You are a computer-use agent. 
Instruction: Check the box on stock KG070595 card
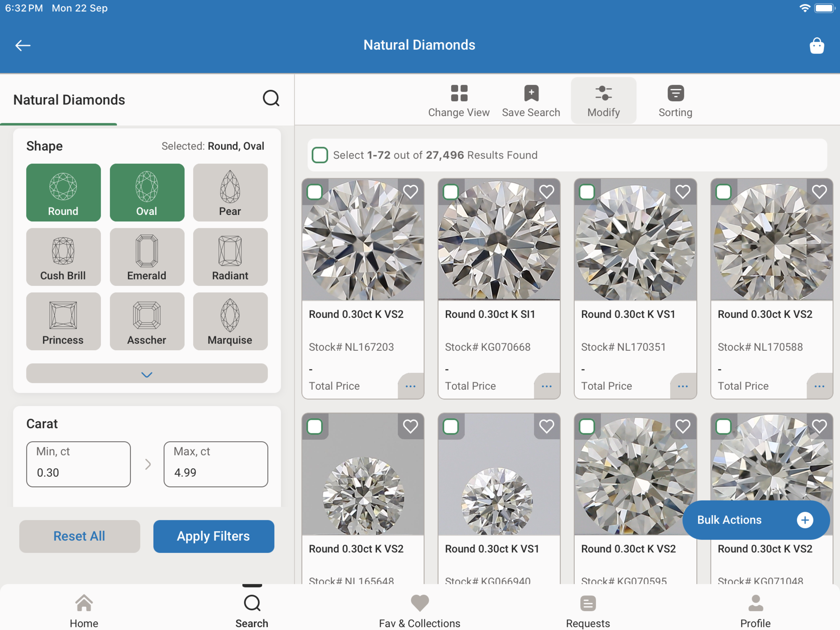(x=587, y=427)
